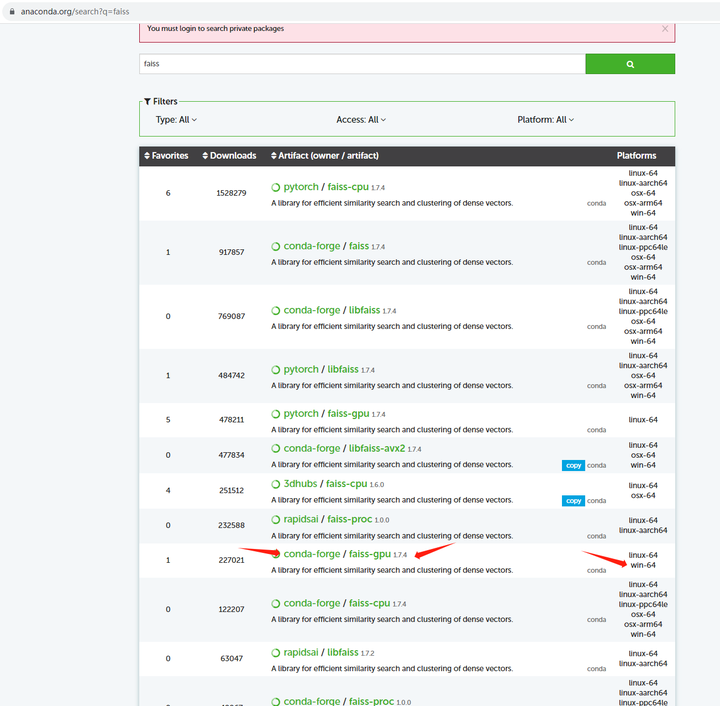
Task: Click download count 917857
Action: tap(231, 252)
